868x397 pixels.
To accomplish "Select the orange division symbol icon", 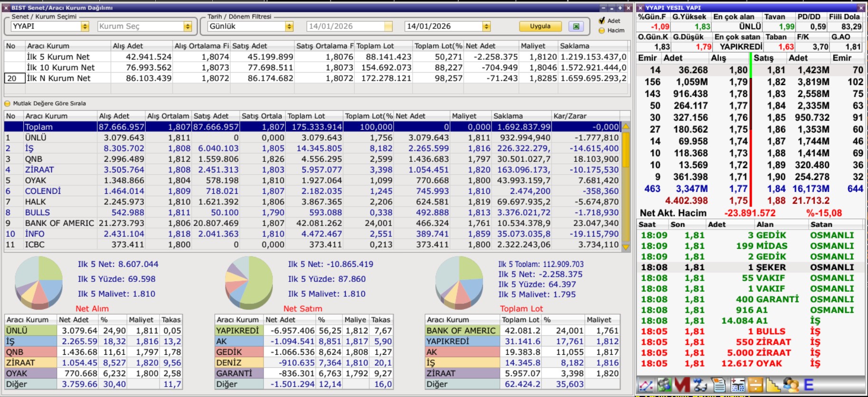I will coord(755,385).
